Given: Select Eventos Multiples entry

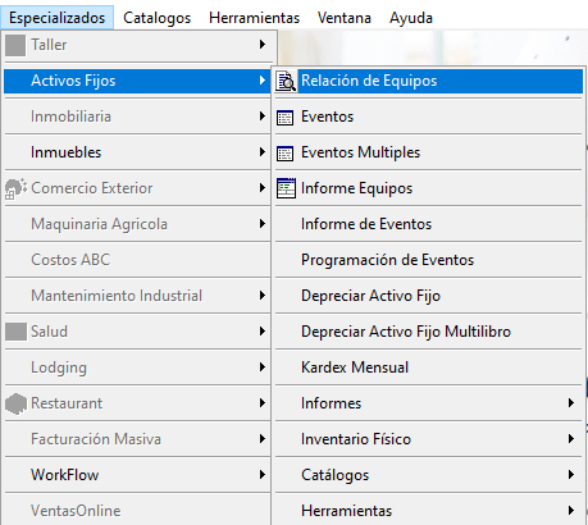Looking at the screenshot, I should click(x=429, y=153).
